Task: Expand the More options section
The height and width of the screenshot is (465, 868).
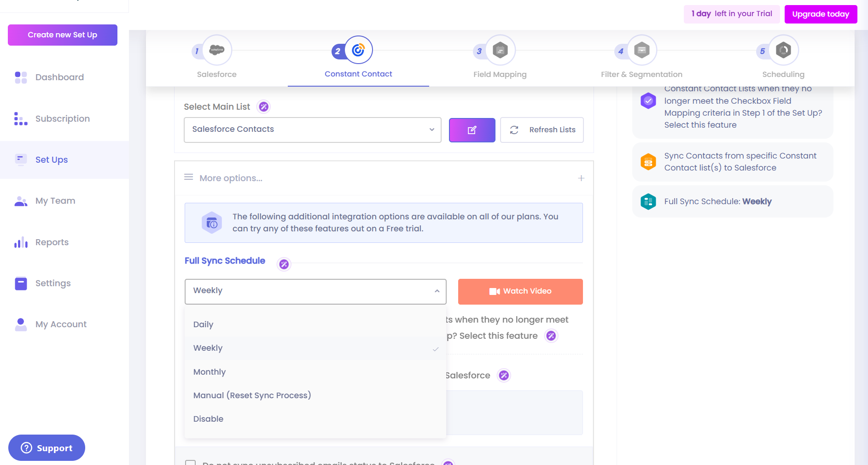Action: click(384, 178)
